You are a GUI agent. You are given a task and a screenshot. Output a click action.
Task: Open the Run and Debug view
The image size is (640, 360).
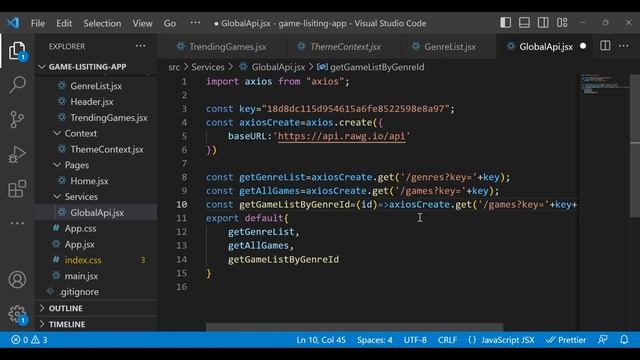[x=17, y=154]
